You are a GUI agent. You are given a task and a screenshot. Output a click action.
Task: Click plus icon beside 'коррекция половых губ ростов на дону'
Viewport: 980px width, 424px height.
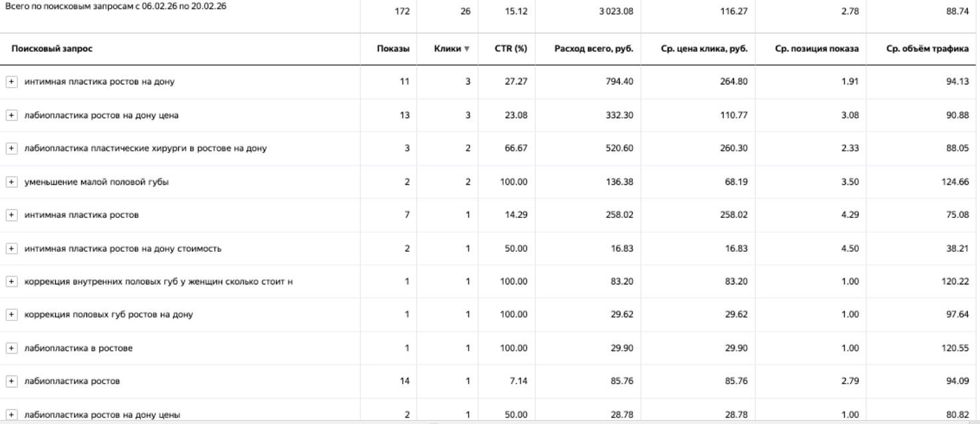11,315
